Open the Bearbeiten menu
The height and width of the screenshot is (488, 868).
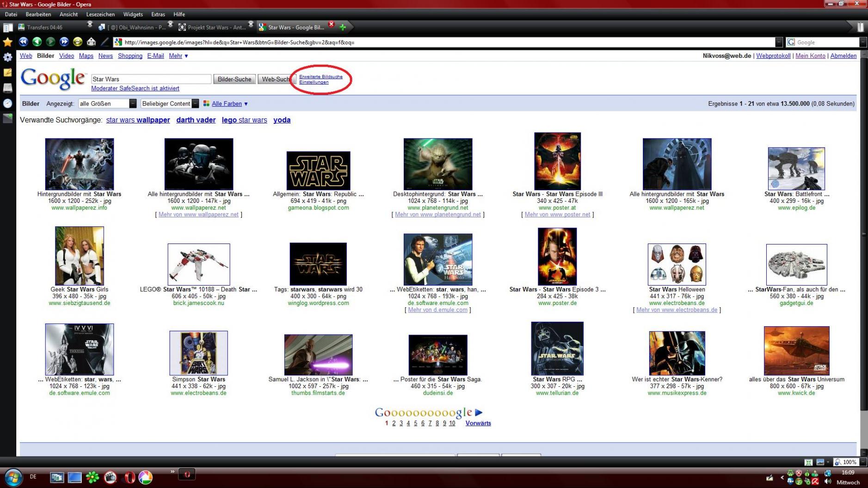[38, 14]
